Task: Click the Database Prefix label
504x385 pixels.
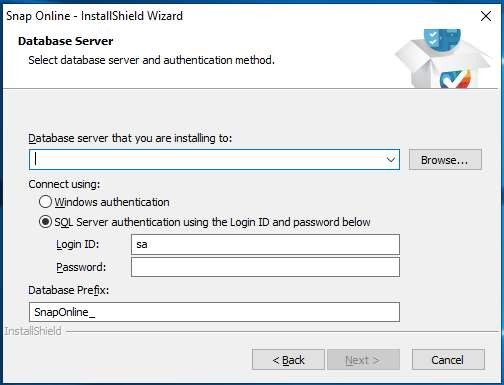Action: click(x=69, y=290)
